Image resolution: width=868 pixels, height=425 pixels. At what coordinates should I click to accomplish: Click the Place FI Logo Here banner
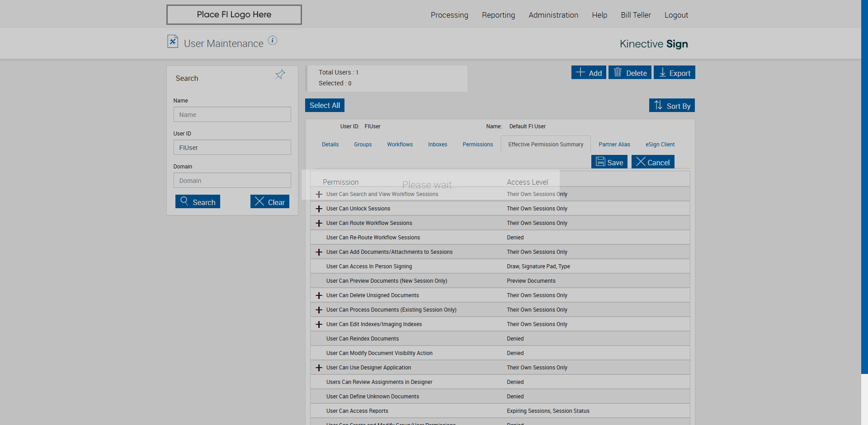pyautogui.click(x=234, y=14)
